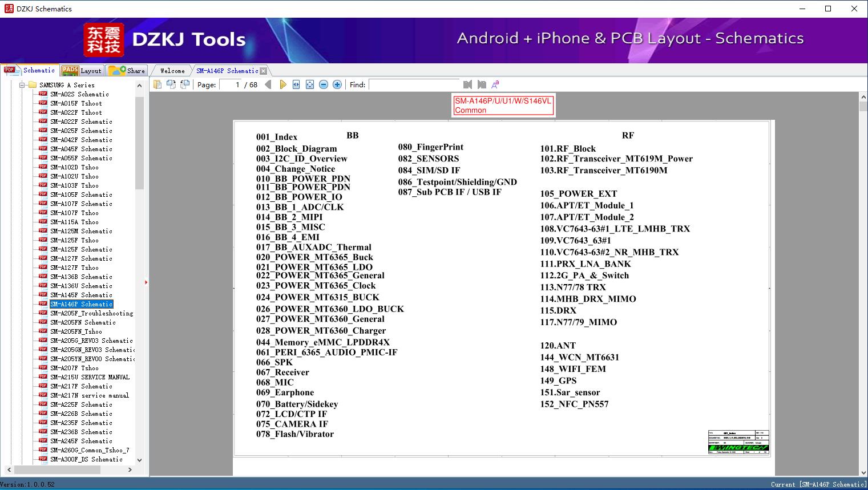This screenshot has height=490, width=868.
Task: Select SM-A055F Schematic tree item
Action: click(81, 158)
